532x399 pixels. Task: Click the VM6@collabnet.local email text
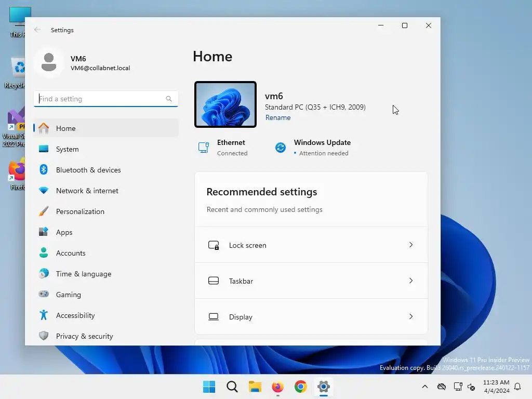[x=100, y=68]
